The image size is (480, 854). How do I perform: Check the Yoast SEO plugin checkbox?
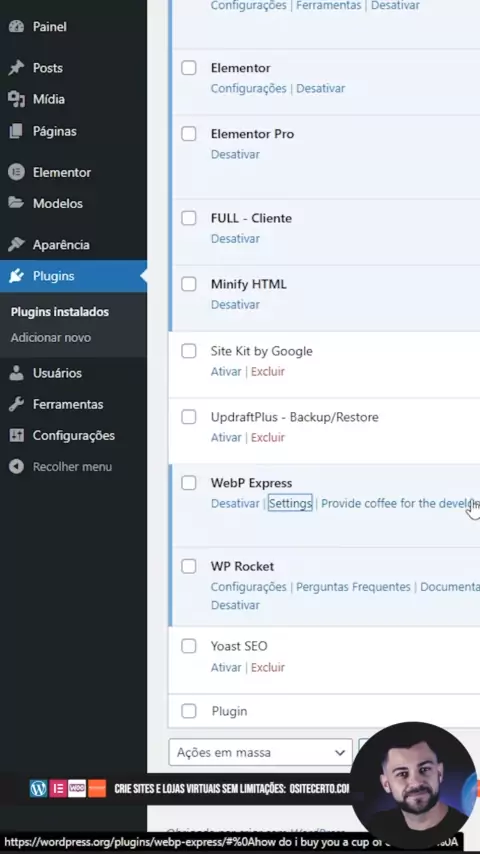189,646
